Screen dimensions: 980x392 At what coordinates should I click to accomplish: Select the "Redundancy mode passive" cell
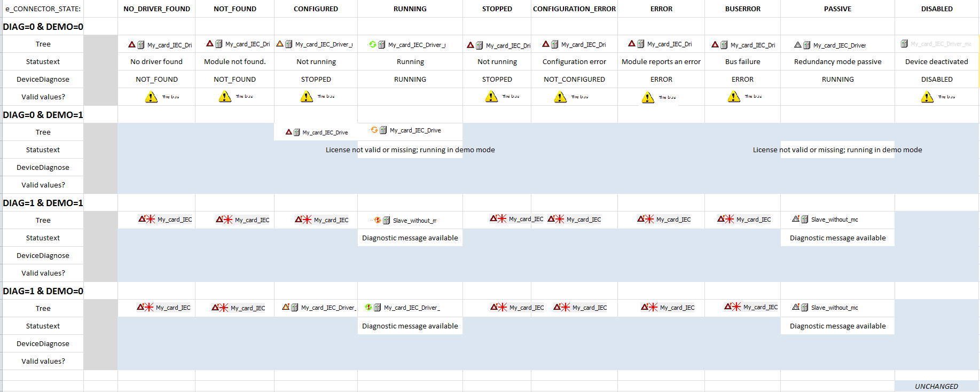(837, 62)
